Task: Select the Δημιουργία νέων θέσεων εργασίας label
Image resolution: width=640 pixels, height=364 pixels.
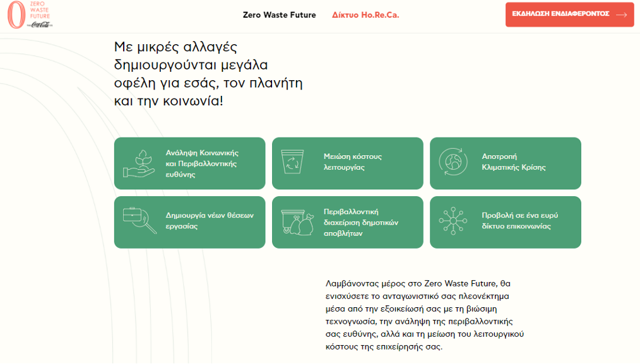Action: 210,221
